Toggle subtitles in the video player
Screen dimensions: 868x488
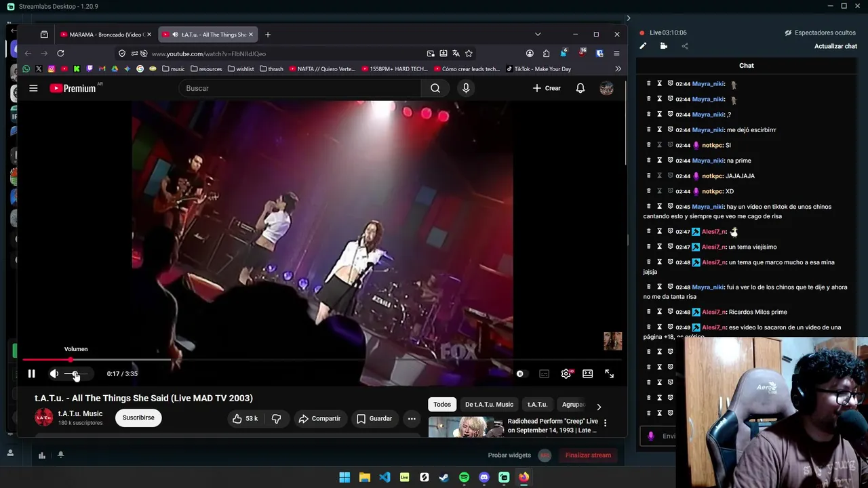click(x=544, y=373)
